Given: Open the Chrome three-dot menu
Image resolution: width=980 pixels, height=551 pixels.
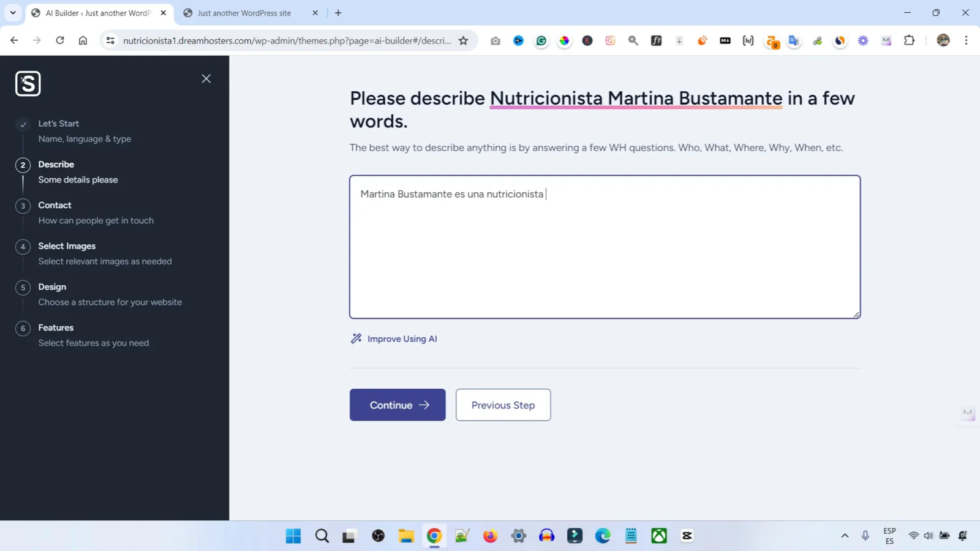Looking at the screenshot, I should pyautogui.click(x=966, y=41).
